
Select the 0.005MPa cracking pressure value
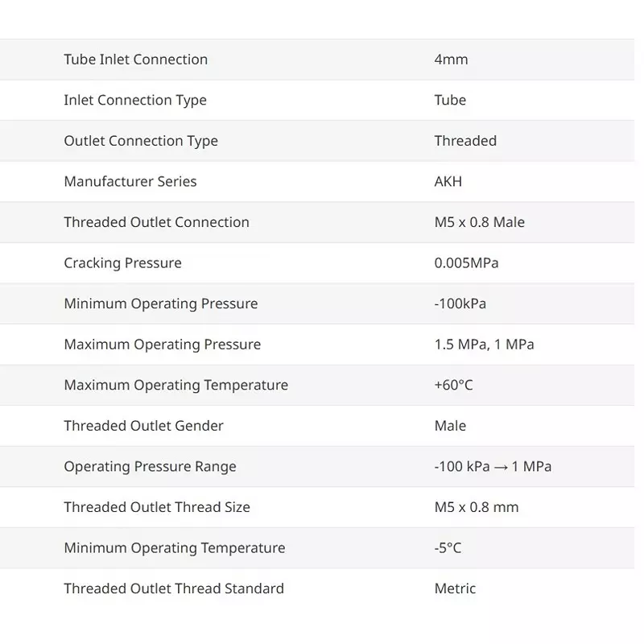coord(466,263)
